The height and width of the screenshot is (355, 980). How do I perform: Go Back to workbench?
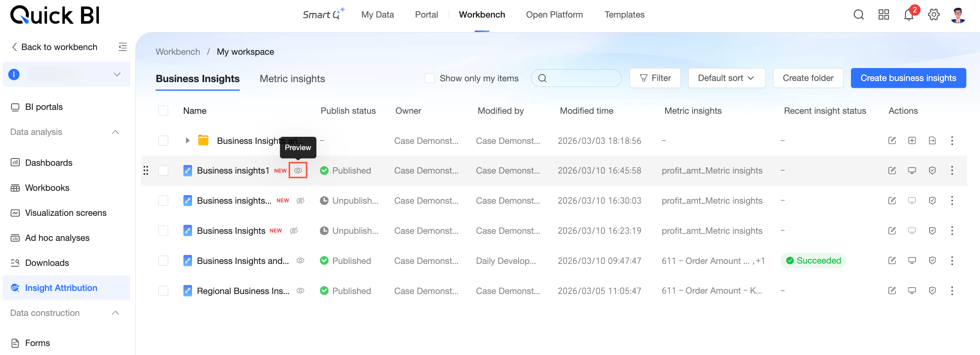tap(54, 47)
